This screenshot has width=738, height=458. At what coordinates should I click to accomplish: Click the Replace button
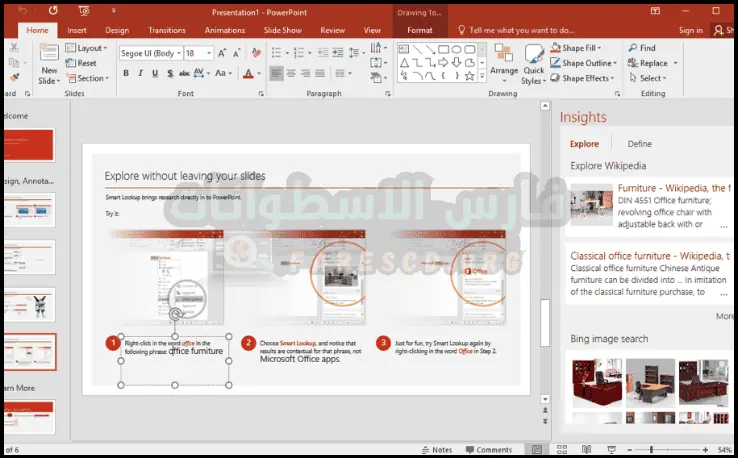point(648,63)
